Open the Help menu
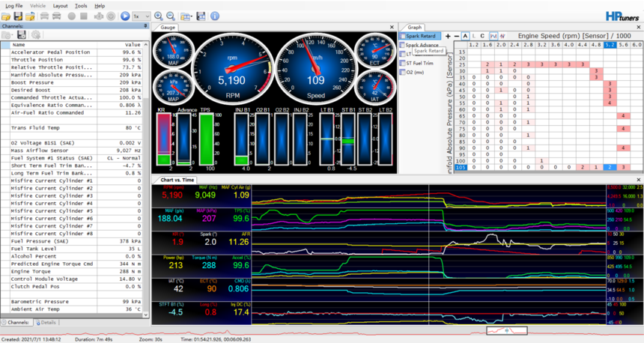The image size is (644, 343). (x=100, y=6)
